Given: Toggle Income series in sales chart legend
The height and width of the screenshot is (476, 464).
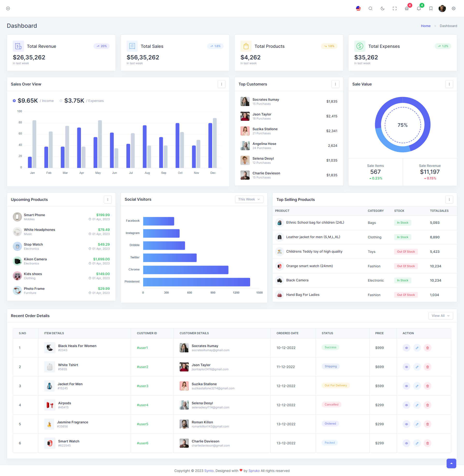Looking at the screenshot, I should 33,101.
